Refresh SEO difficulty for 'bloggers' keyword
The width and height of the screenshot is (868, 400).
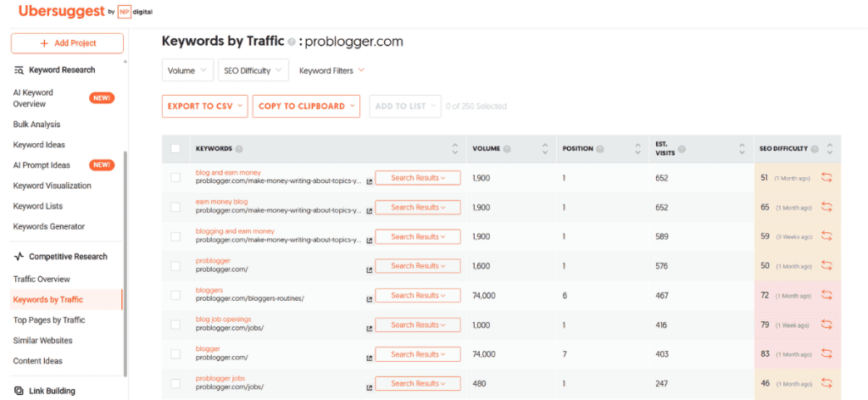(826, 295)
